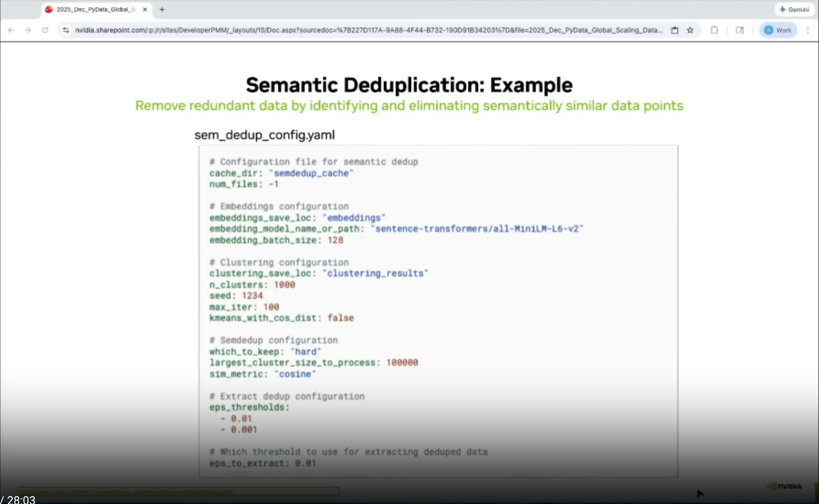Open the Gemini assistant button
Screen dimensions: 819x504
pos(794,9)
